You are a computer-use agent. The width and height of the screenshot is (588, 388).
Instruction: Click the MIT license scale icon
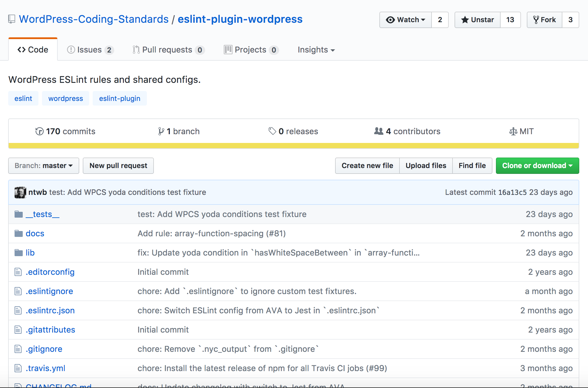(x=513, y=132)
